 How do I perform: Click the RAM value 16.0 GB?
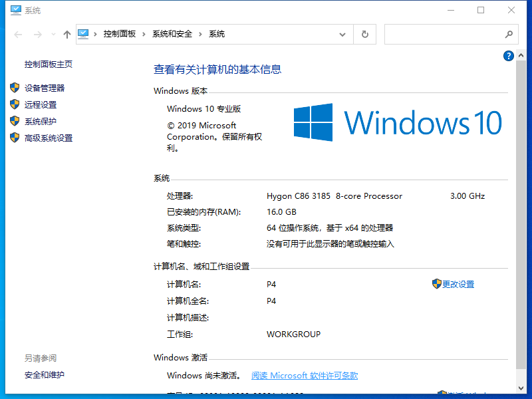pyautogui.click(x=281, y=212)
